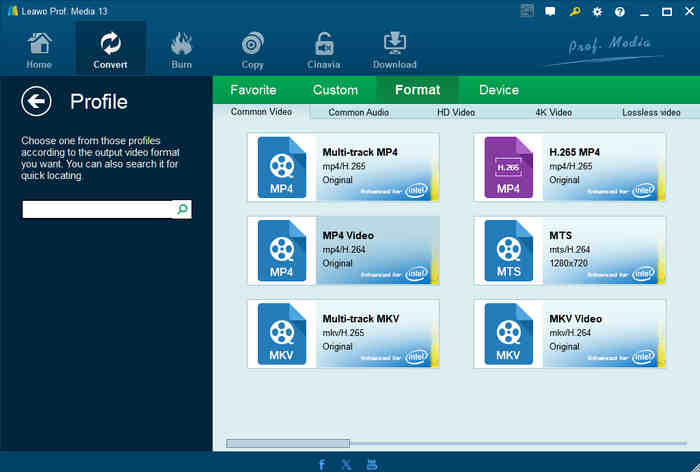
Task: Click the horizontal scrollbar thumb
Action: (288, 443)
